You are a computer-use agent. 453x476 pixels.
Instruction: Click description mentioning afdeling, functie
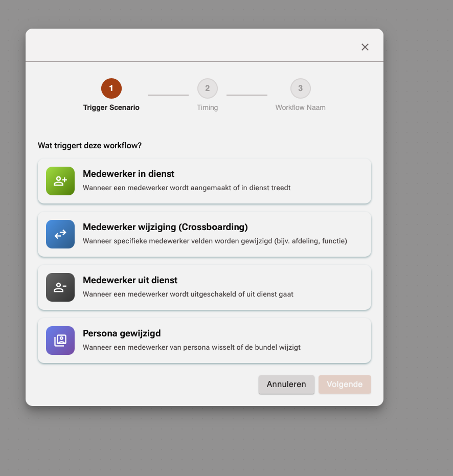point(215,241)
